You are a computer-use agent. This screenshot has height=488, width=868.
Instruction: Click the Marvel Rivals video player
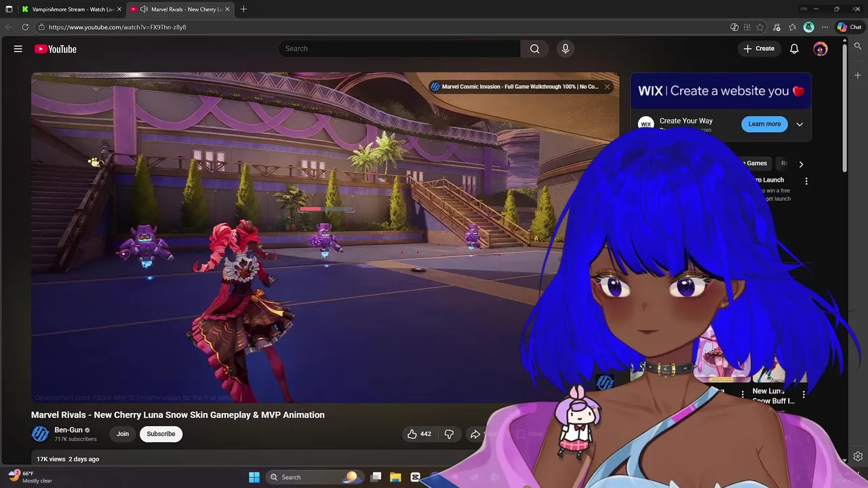[x=325, y=237]
